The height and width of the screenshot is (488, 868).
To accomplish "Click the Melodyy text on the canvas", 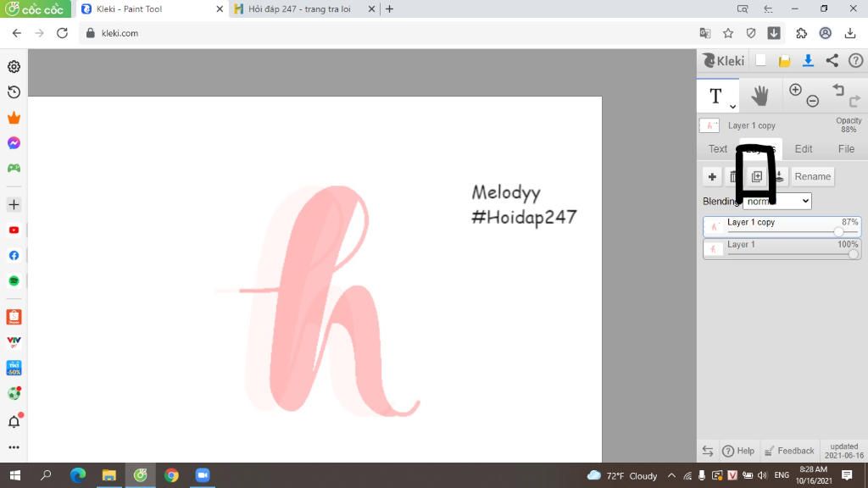I will [x=506, y=192].
